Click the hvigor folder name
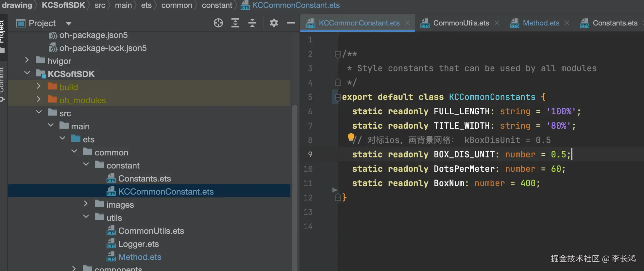Image resolution: width=644 pixels, height=271 pixels. pos(59,61)
